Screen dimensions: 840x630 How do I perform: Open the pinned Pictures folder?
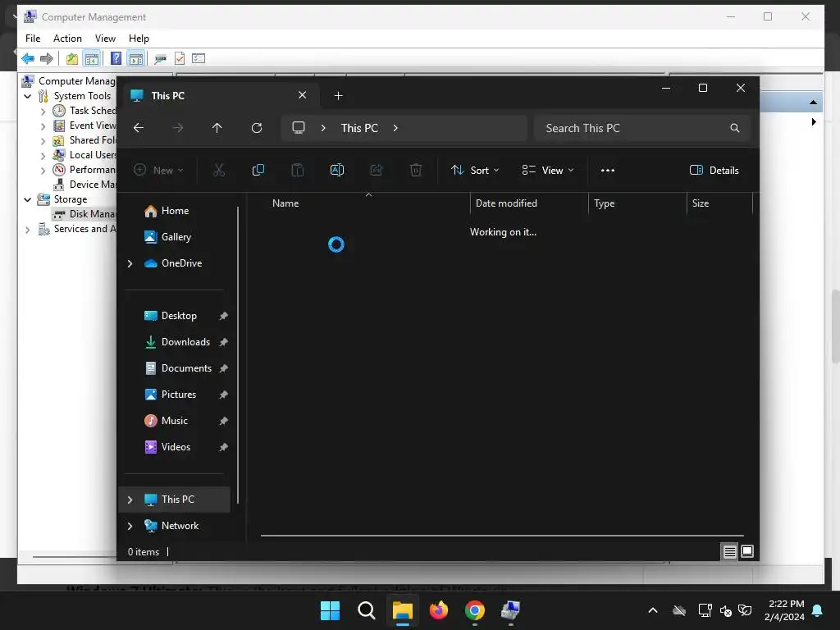(x=178, y=395)
